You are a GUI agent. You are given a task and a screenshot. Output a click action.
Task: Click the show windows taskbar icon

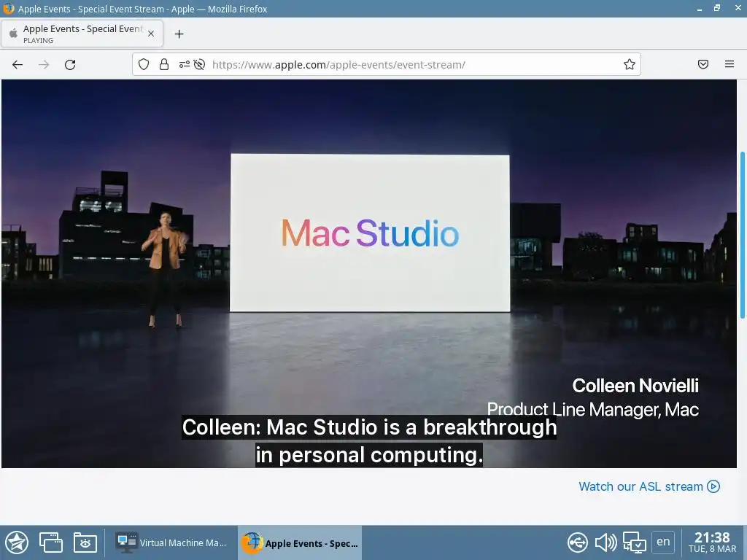coord(51,542)
